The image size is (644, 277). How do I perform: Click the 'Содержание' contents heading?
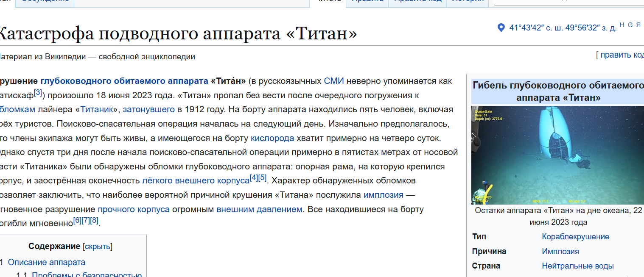[x=54, y=247]
